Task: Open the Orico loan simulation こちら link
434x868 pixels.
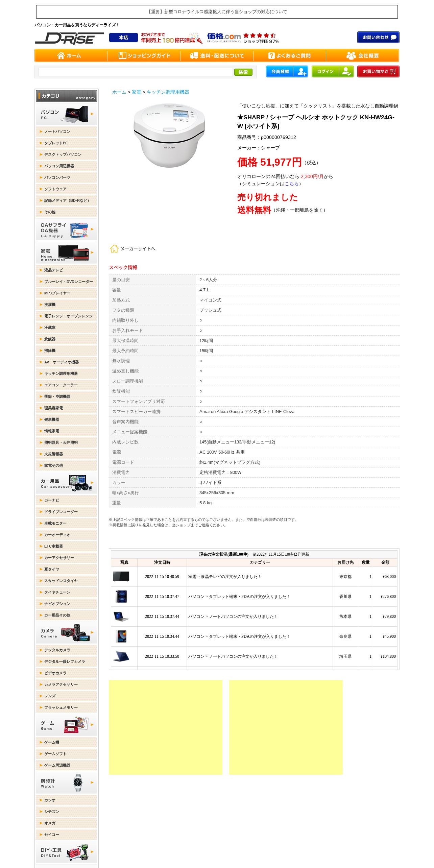Action: [291, 184]
